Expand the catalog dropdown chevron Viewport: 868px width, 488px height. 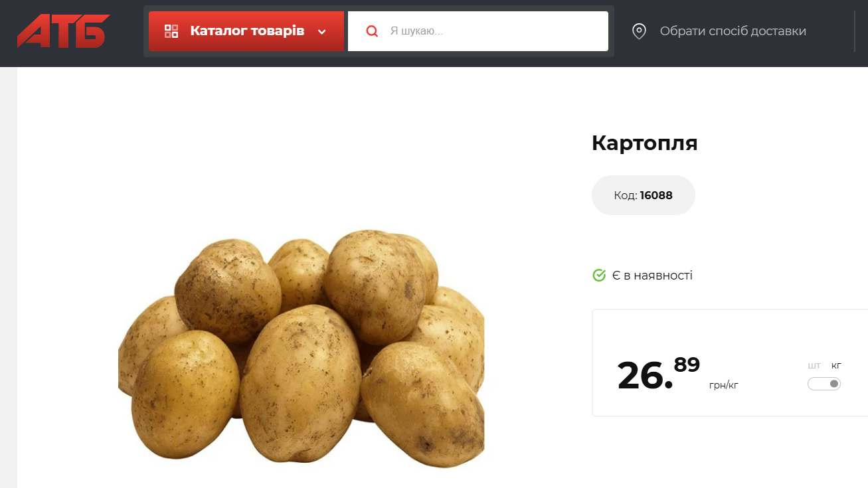pyautogui.click(x=322, y=32)
